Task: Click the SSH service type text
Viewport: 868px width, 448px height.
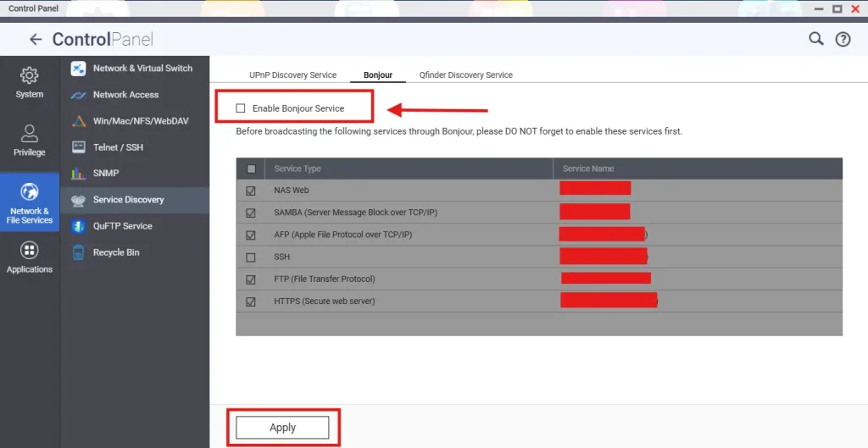Action: (x=281, y=257)
